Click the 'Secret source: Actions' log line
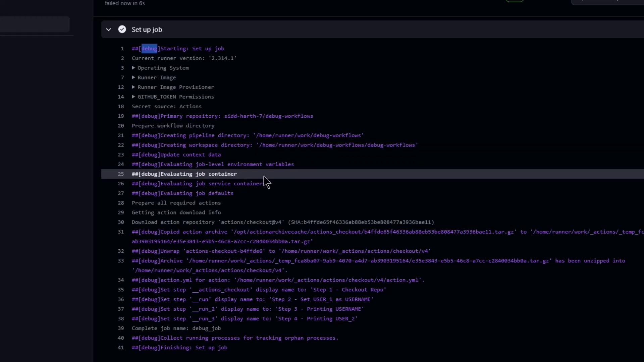Image resolution: width=644 pixels, height=362 pixels. (x=167, y=106)
